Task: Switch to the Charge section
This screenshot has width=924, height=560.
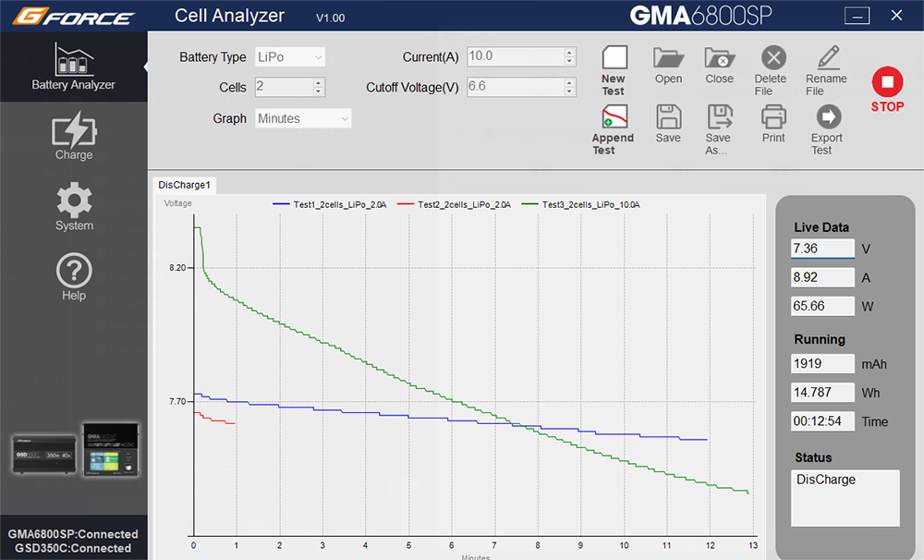Action: (x=74, y=136)
